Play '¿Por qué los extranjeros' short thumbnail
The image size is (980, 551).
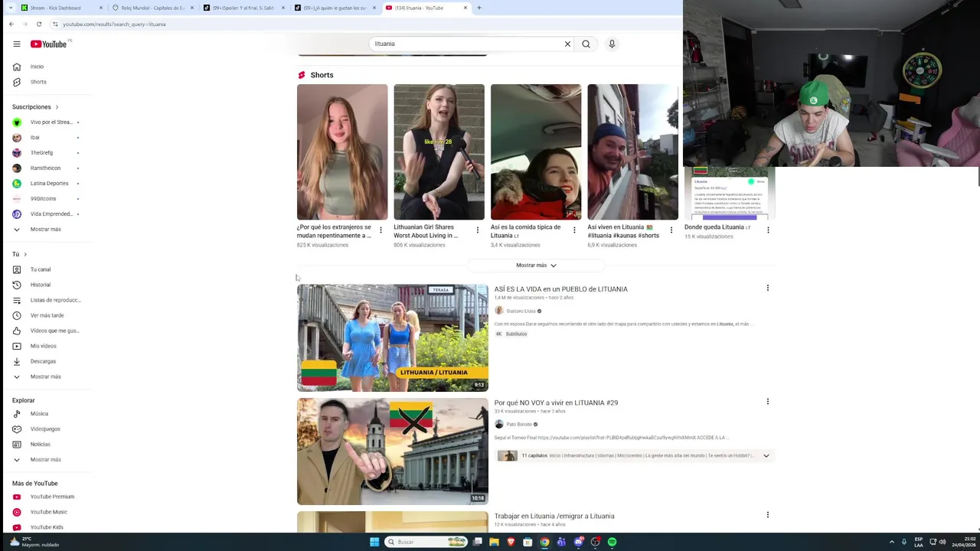point(342,152)
